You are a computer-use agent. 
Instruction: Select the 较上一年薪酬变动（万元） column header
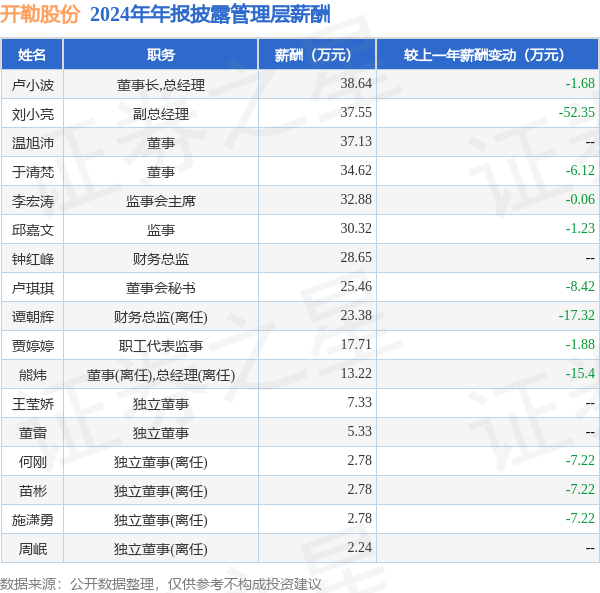click(x=488, y=55)
